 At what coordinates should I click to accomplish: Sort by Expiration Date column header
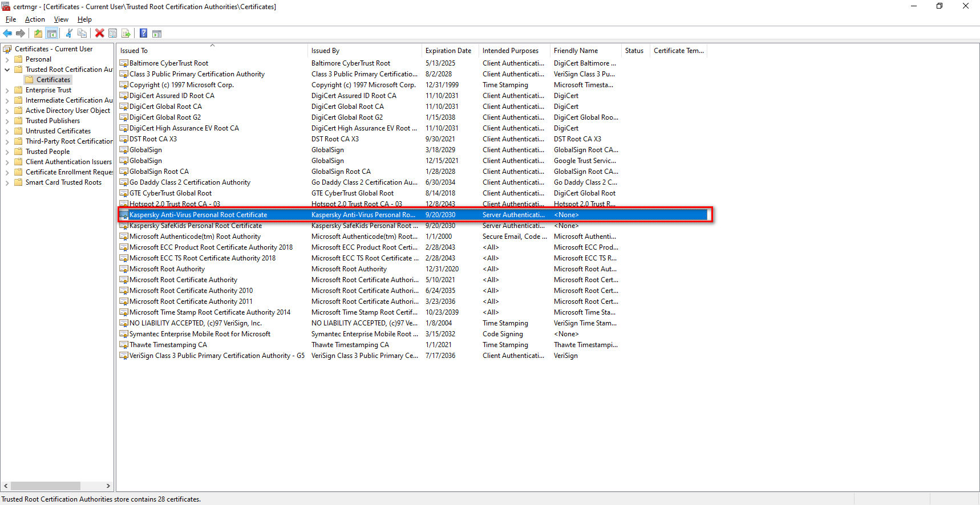[x=450, y=51]
